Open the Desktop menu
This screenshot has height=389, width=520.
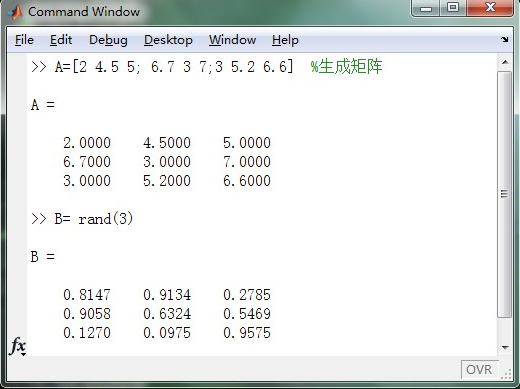pyautogui.click(x=168, y=40)
